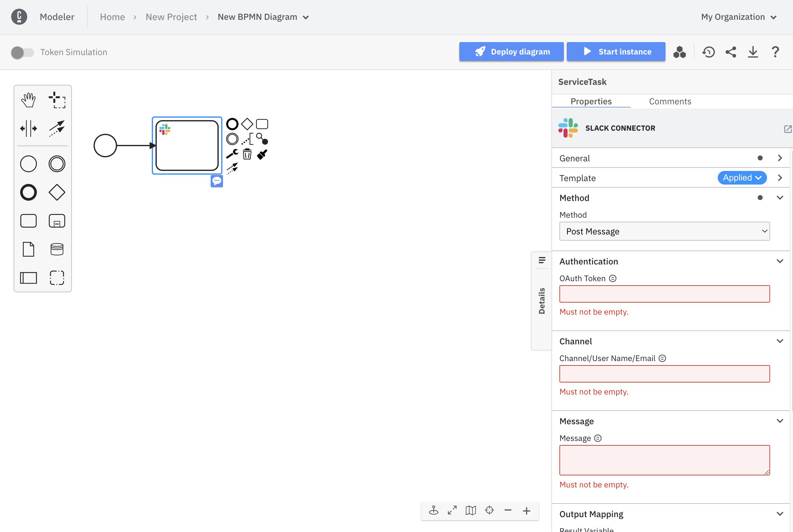Open the Properties tab
This screenshot has width=793, height=532.
(x=591, y=102)
